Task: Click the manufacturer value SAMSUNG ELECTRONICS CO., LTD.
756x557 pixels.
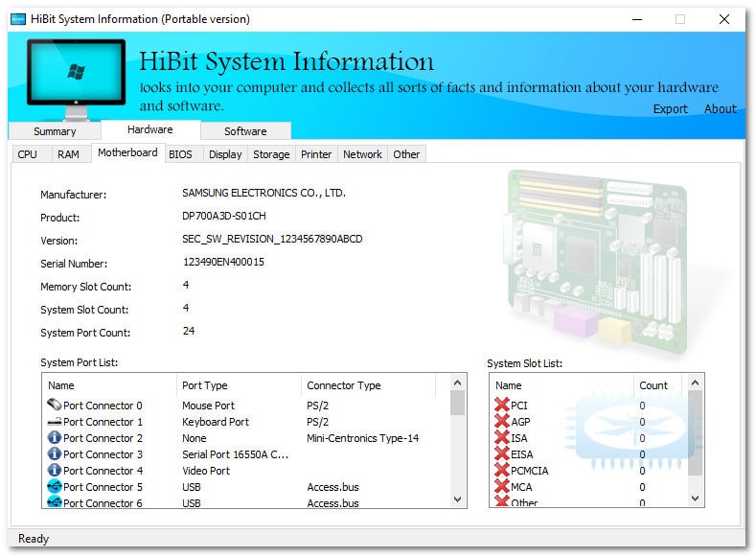Action: point(263,193)
